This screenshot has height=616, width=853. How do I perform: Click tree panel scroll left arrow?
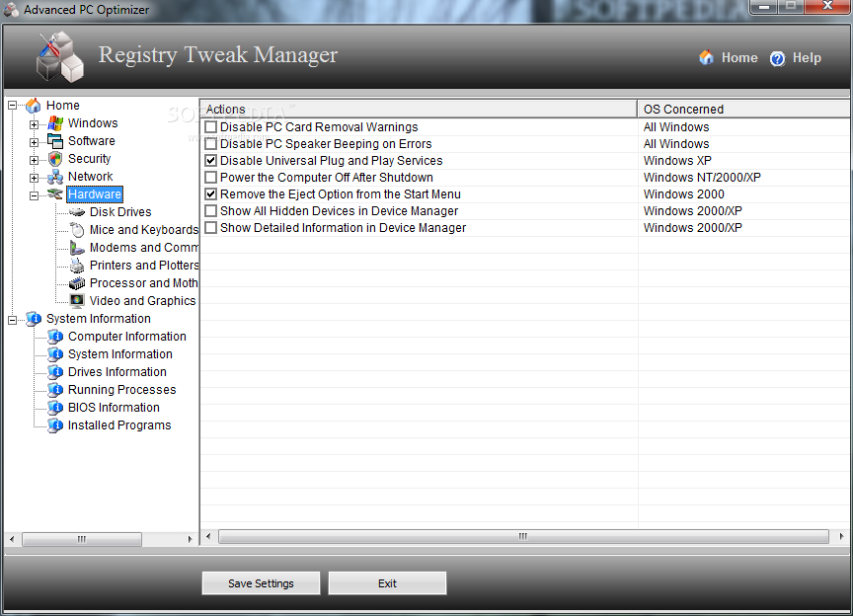click(x=12, y=539)
